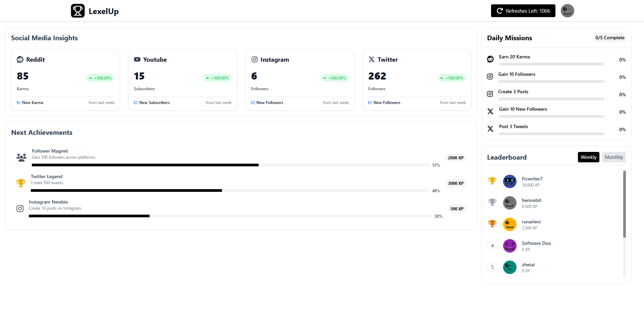Click the gold trophy icon for Twitter Legend
The height and width of the screenshot is (330, 644).
click(21, 183)
